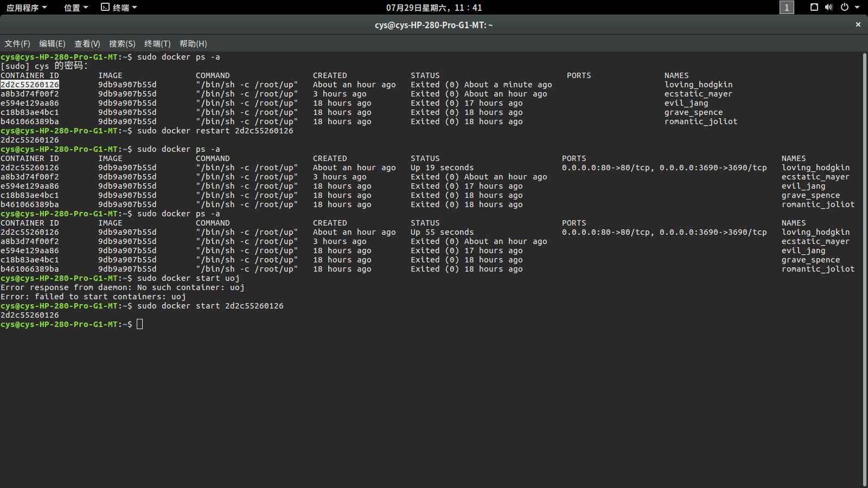868x488 pixels.
Task: Click the highlighted container ID 2d2c55260126
Action: pos(30,85)
